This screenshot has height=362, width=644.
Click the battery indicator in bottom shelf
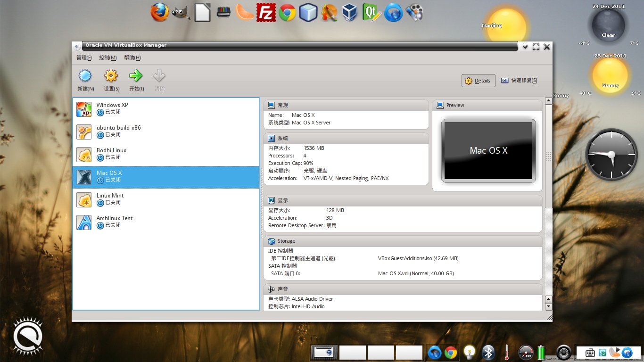(x=541, y=352)
